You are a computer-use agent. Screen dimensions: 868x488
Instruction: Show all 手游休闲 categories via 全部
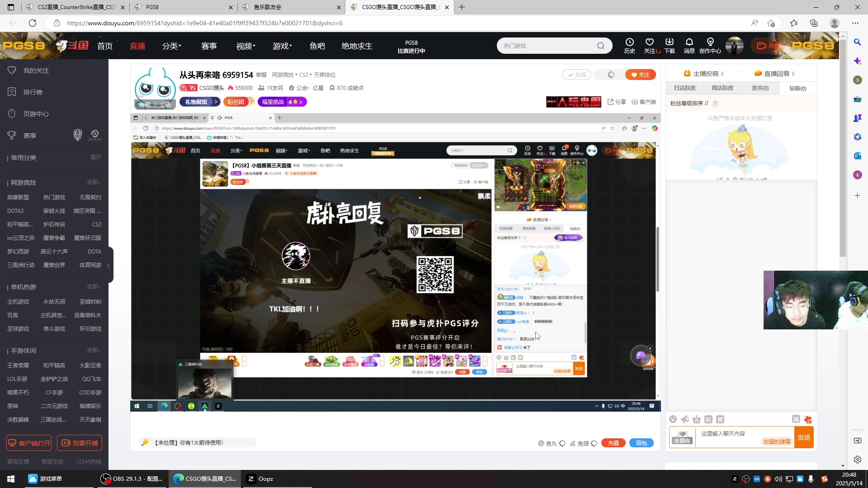[x=94, y=350]
